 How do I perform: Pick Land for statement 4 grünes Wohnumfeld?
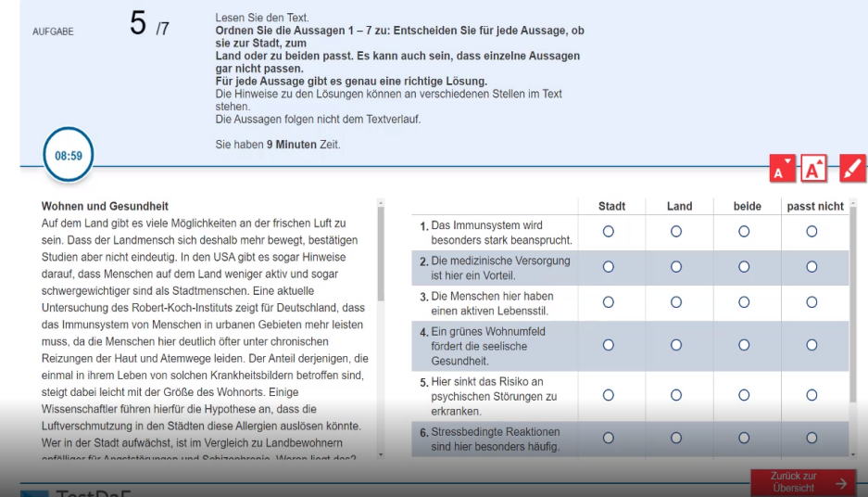(676, 345)
